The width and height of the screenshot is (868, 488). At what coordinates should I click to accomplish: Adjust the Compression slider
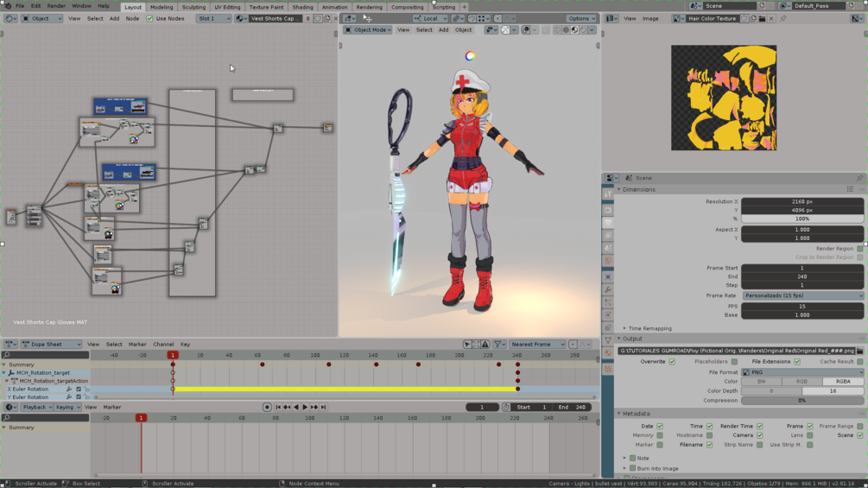point(802,401)
